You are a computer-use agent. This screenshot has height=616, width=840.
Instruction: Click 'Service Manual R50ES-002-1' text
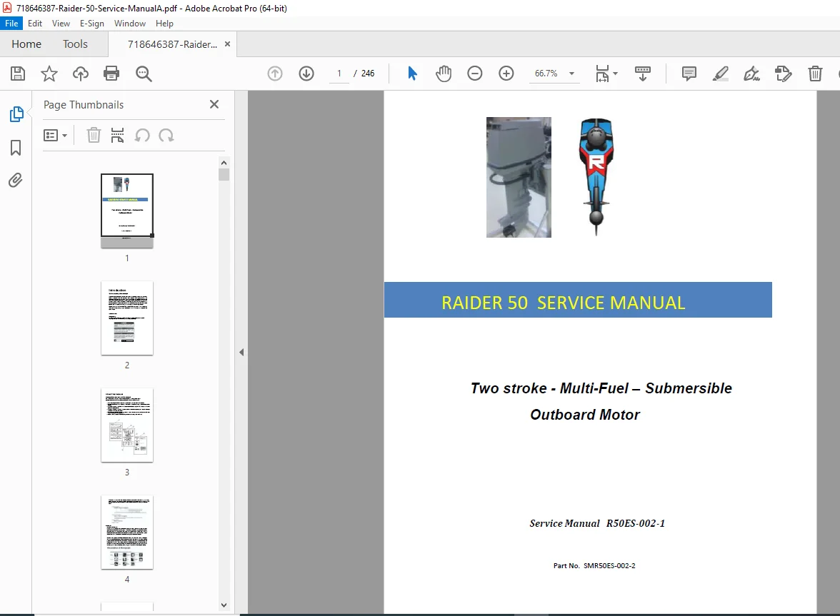tap(597, 523)
